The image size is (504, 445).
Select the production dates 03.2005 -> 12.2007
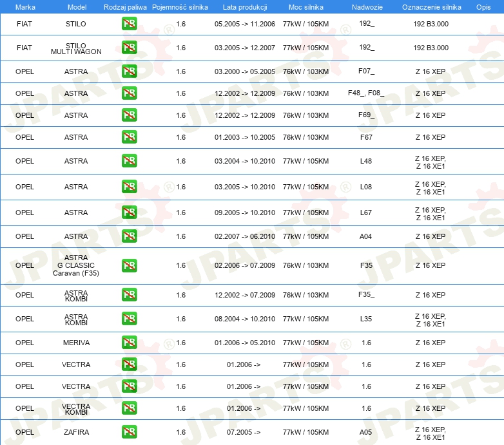click(x=245, y=48)
